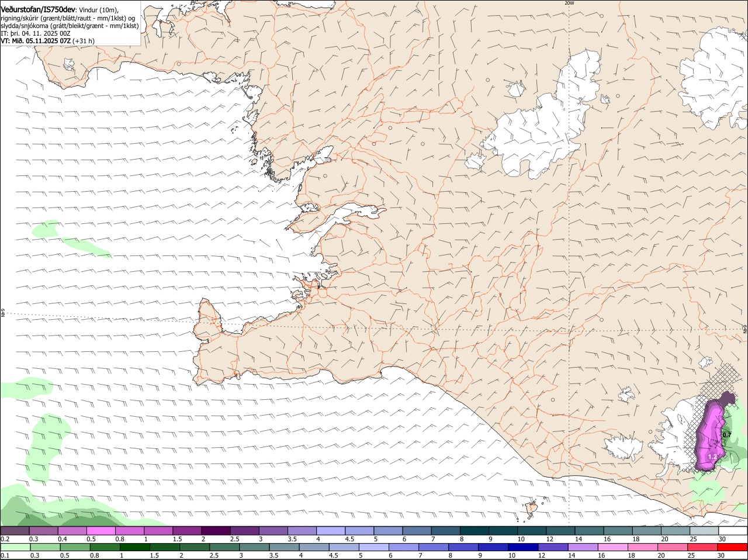
Task: Click the initial time IT: þri. 04.11.2025 00Z
Action: [x=36, y=33]
